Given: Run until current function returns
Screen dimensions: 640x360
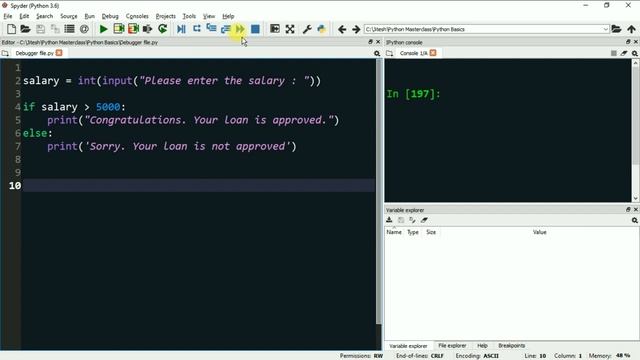Looking at the screenshot, I should click(225, 29).
